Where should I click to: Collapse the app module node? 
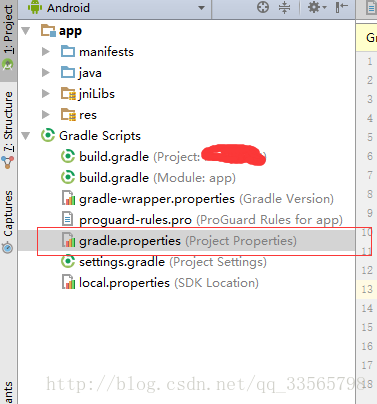click(x=26, y=31)
